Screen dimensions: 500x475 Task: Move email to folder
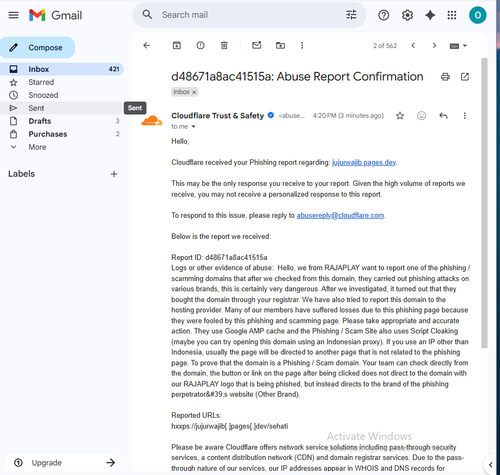coord(280,45)
